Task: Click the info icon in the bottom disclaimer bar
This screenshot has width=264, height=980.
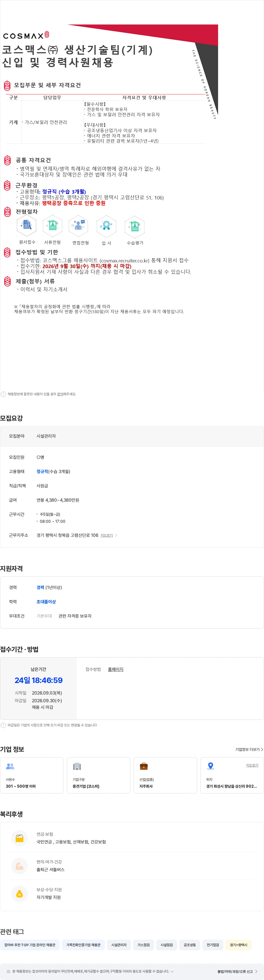Action: [x=8, y=971]
